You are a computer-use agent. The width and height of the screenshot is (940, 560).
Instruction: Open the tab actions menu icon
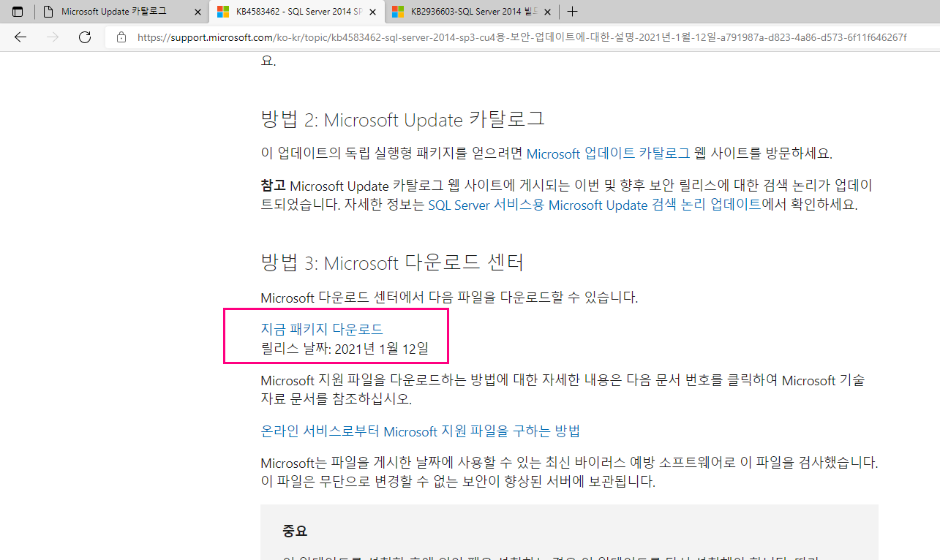tap(18, 12)
